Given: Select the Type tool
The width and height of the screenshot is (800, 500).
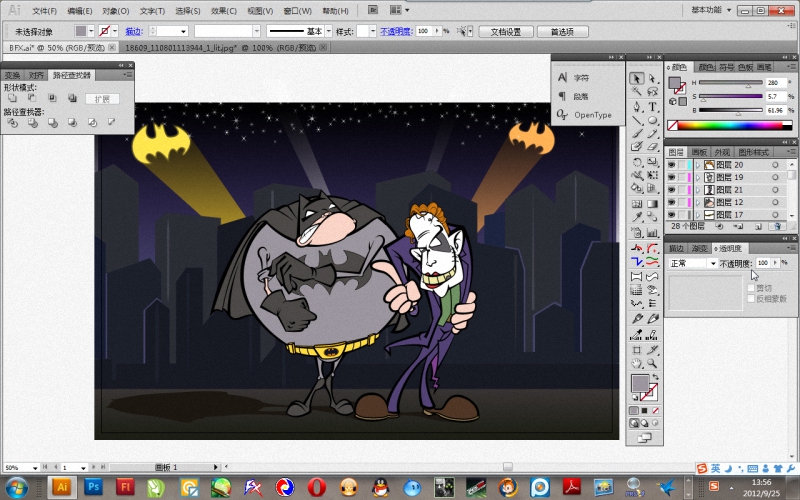Looking at the screenshot, I should coord(652,107).
